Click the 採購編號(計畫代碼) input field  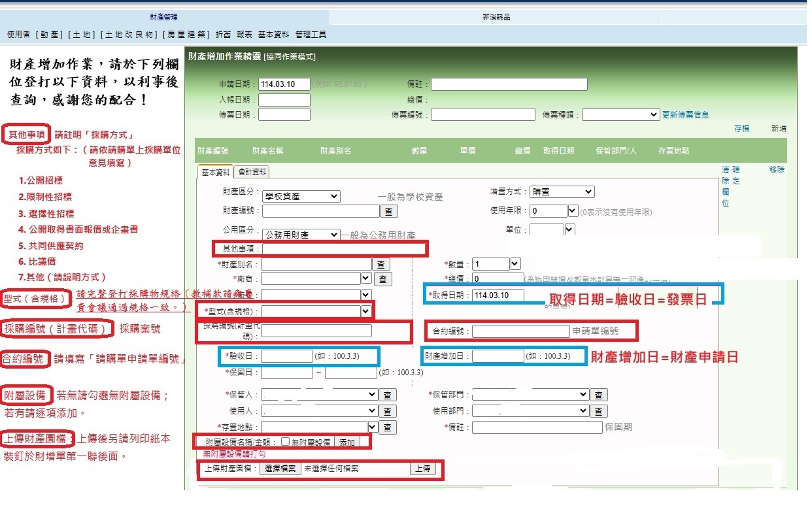click(316, 331)
